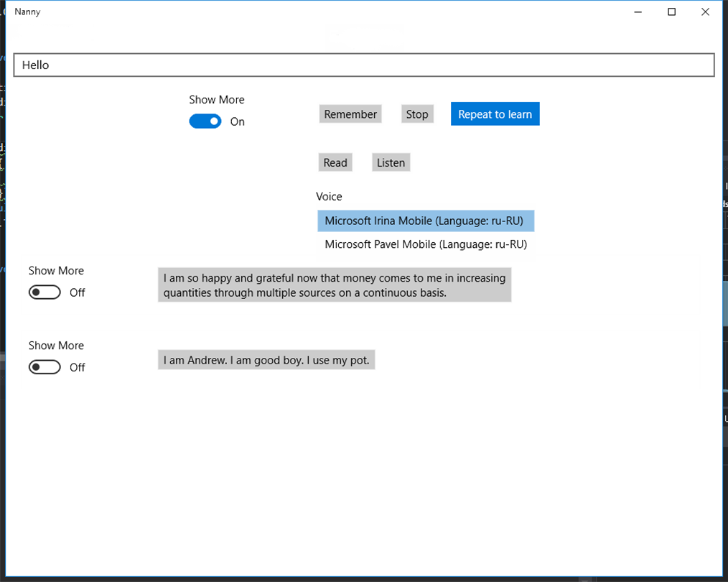The height and width of the screenshot is (582, 728).
Task: Click the "On" label of the top toggle
Action: (238, 121)
